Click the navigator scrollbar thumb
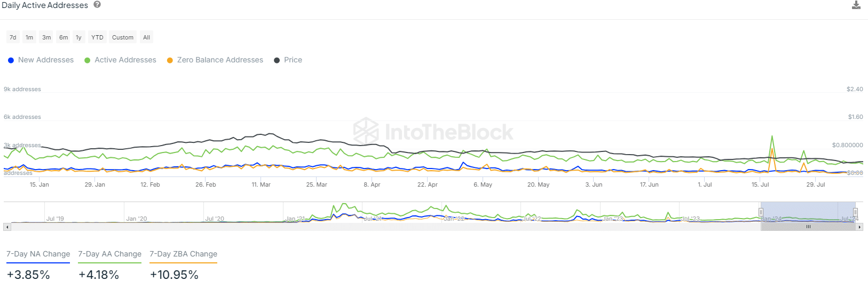The image size is (868, 281). point(808,227)
